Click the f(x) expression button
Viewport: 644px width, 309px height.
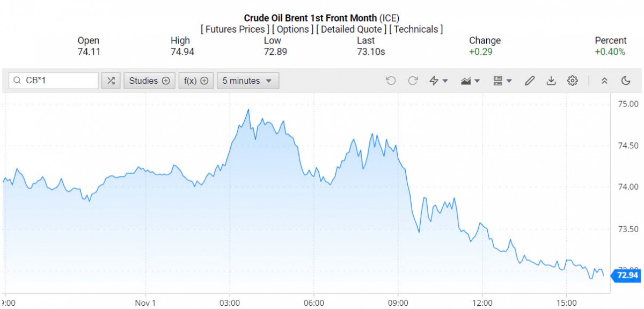point(196,81)
